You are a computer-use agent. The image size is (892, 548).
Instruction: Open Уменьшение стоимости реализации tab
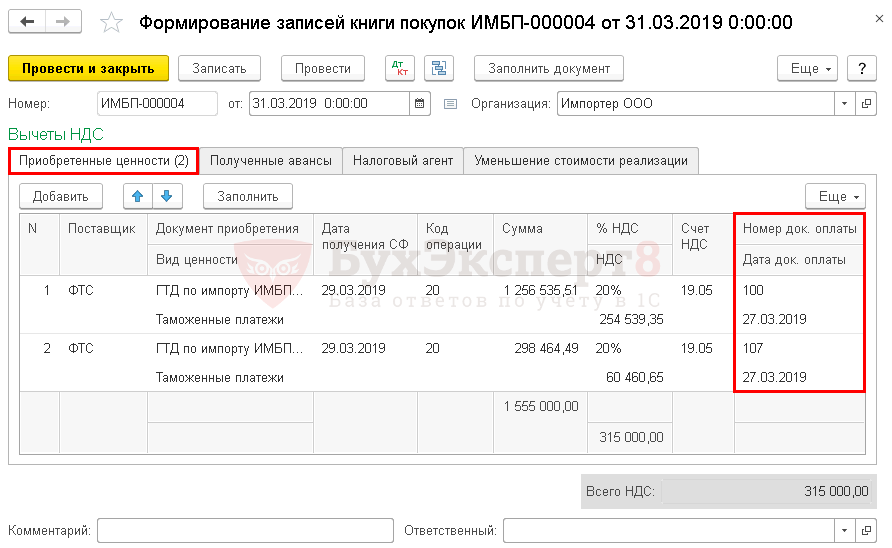[x=581, y=160]
